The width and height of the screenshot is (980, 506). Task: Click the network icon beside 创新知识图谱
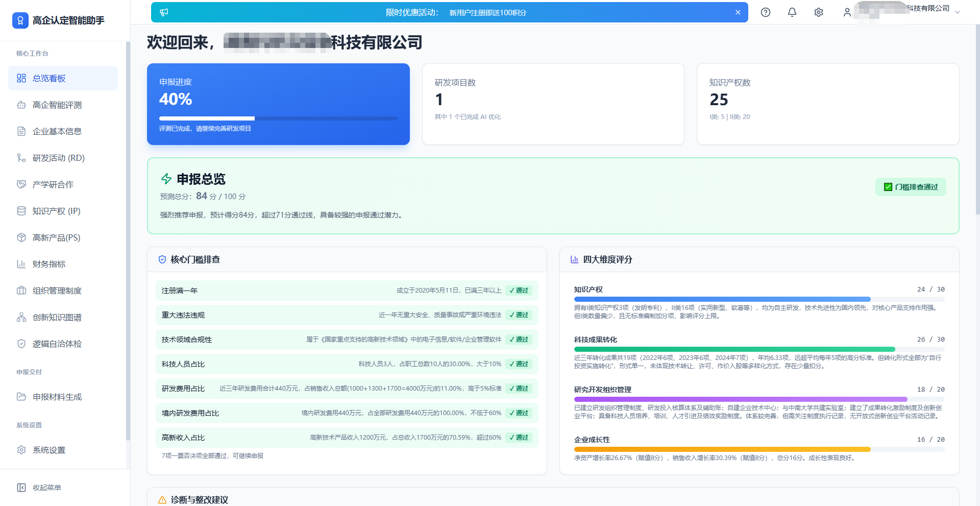coord(21,317)
